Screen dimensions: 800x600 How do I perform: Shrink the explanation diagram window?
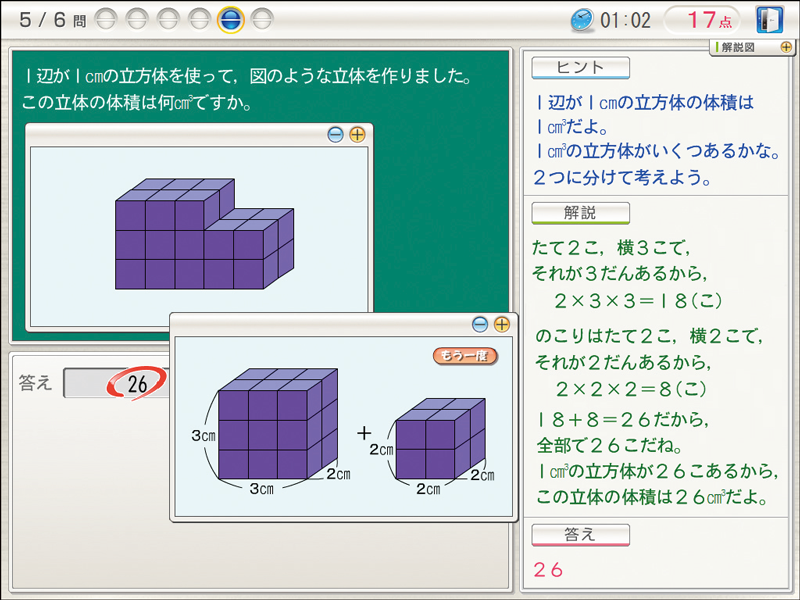(x=480, y=324)
